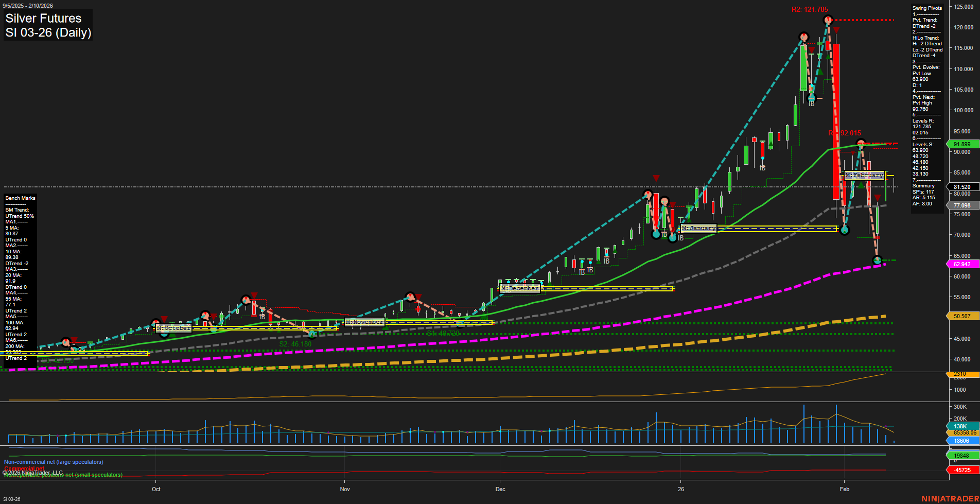
Task: Click the red down-arrow above the October swing high
Action: [x=164, y=319]
